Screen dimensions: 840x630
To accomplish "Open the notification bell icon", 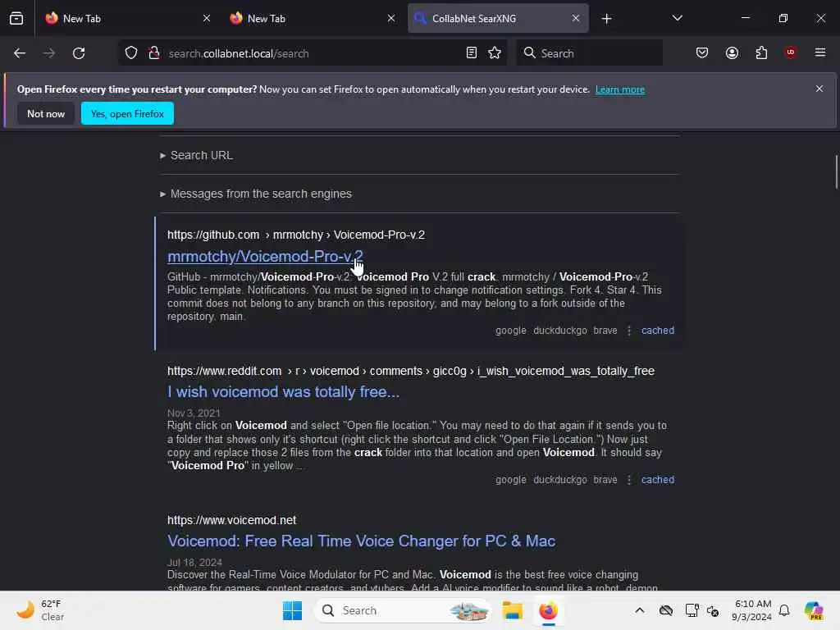I will (x=784, y=610).
